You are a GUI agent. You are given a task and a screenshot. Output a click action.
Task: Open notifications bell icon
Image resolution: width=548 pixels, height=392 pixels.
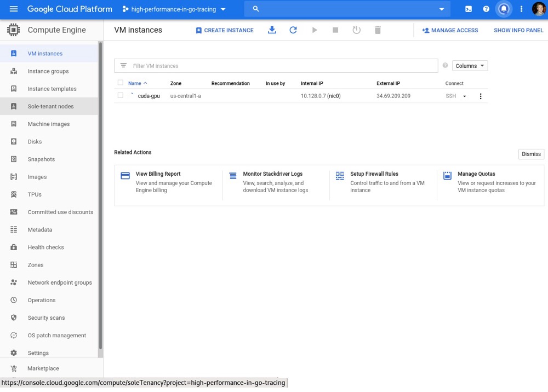tap(504, 9)
